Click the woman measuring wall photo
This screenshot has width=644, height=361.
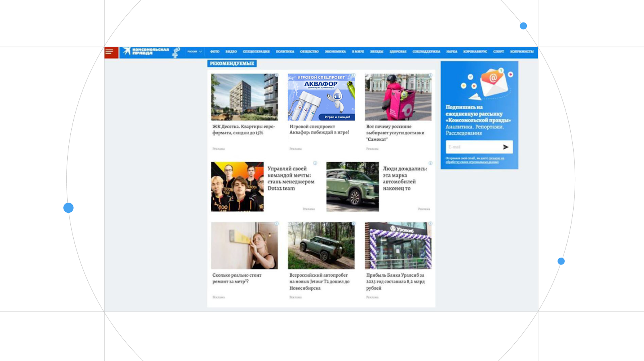pos(244,246)
